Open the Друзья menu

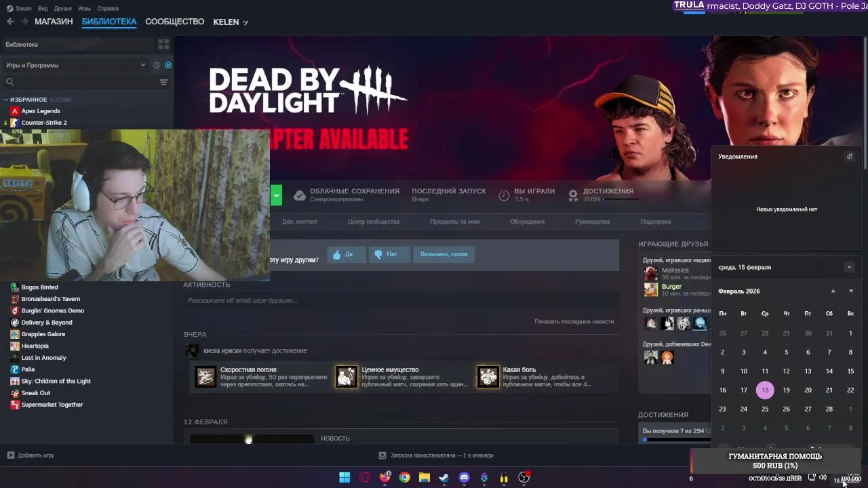(x=62, y=8)
